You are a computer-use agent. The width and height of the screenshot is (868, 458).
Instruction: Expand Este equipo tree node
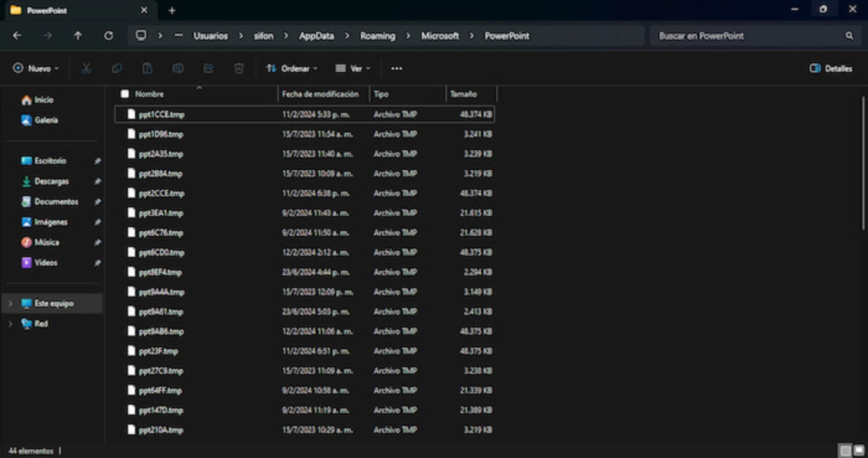[x=10, y=304]
